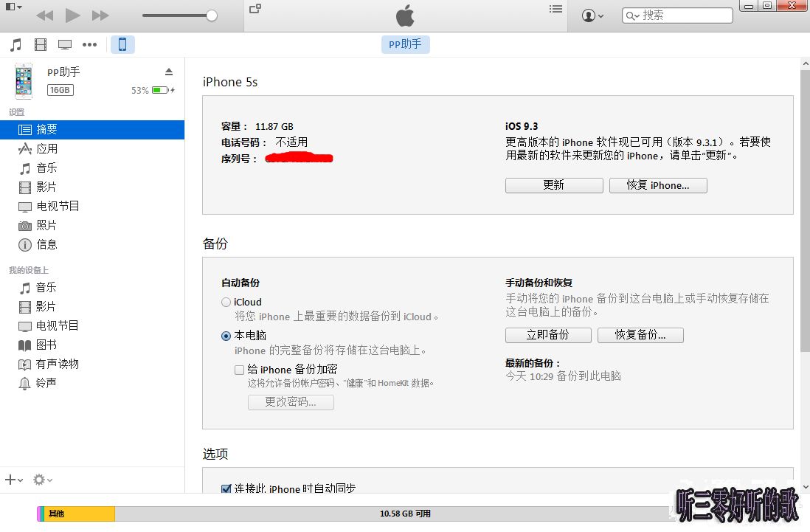Switch to the 应用 sidebar section
Image resolution: width=810 pixels, height=532 pixels.
44,148
